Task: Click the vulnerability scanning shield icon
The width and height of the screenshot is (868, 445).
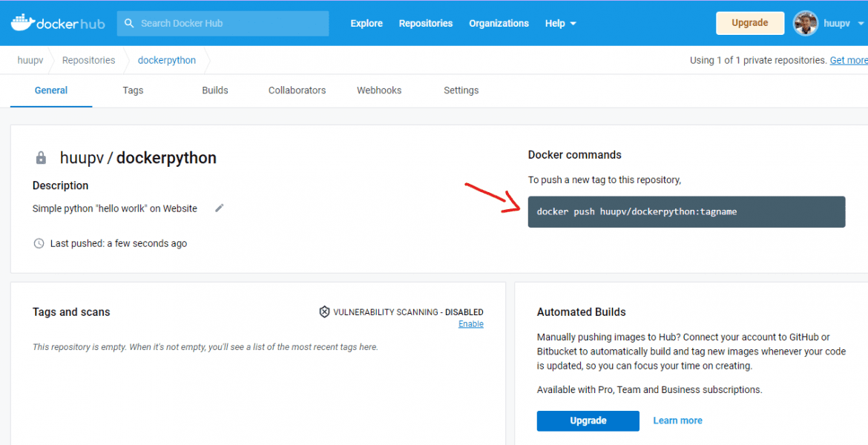Action: [323, 311]
